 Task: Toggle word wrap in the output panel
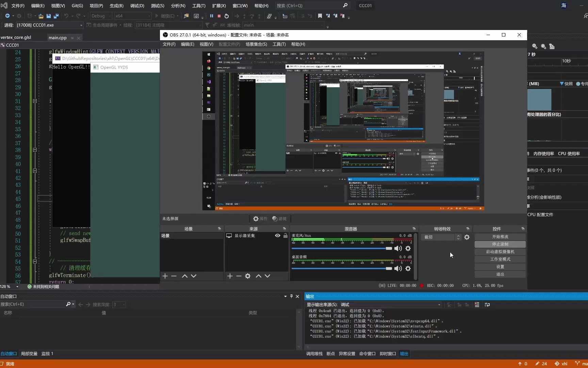tap(487, 305)
